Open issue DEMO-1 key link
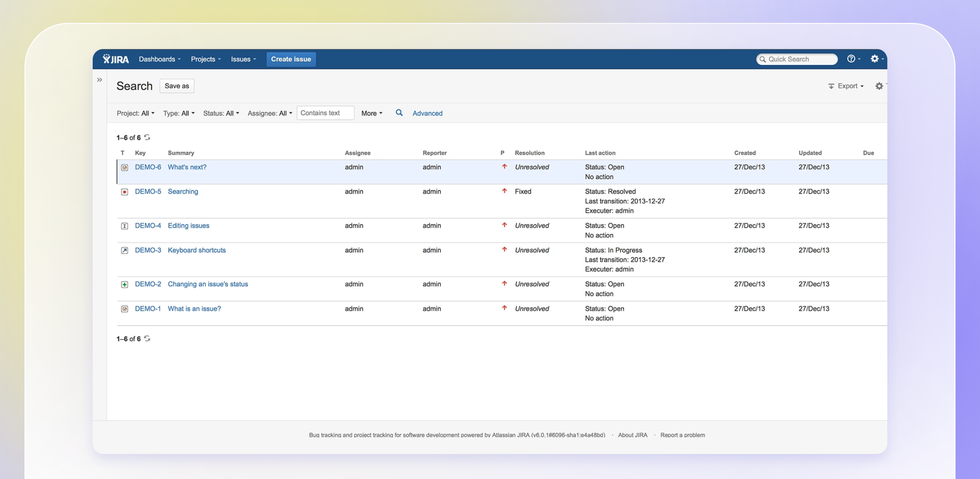Image resolution: width=980 pixels, height=479 pixels. click(x=148, y=309)
